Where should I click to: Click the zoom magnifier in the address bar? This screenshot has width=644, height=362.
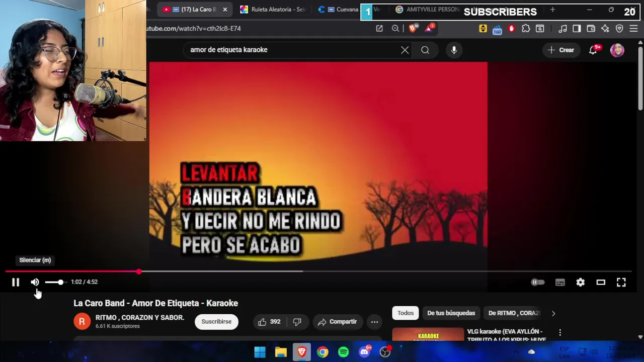click(395, 29)
